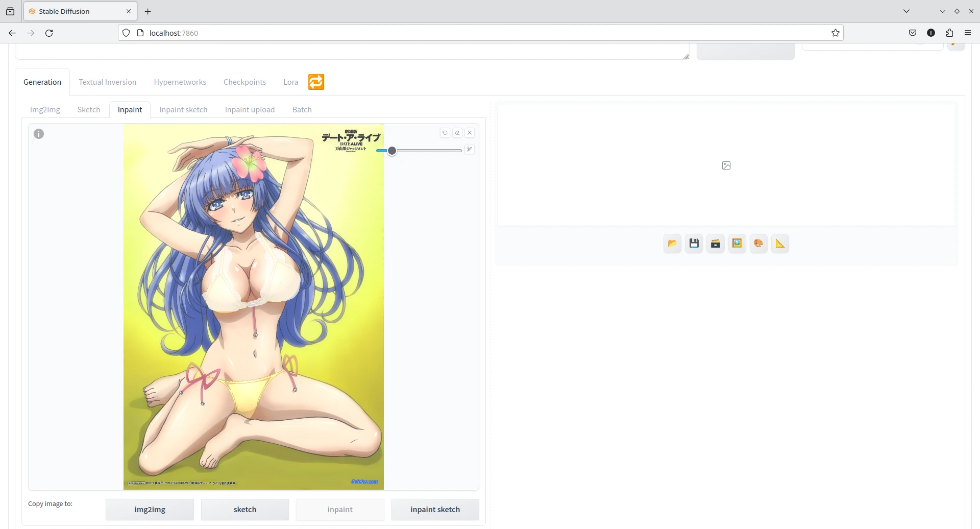This screenshot has width=980, height=529.
Task: Open the Pocket save icon
Action: (913, 33)
